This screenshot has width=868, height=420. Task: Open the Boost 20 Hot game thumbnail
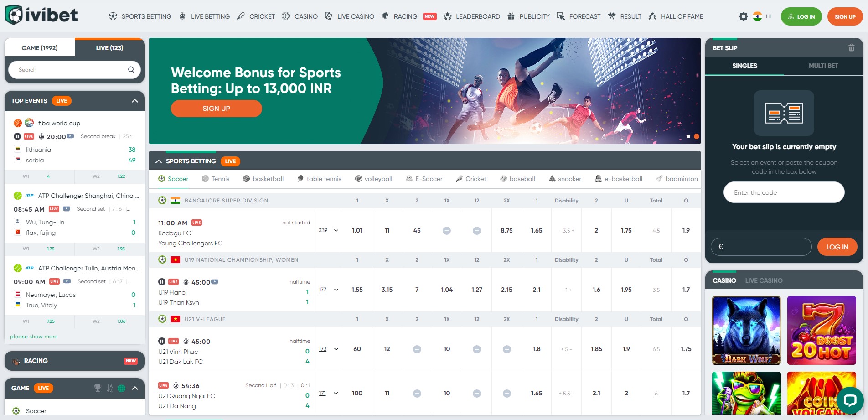(821, 330)
